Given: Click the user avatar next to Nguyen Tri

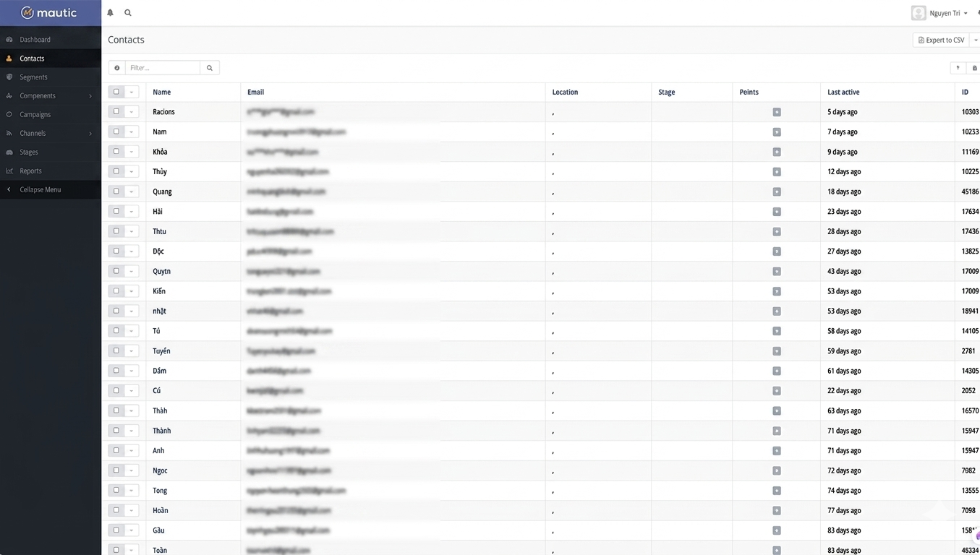Looking at the screenshot, I should (x=918, y=12).
